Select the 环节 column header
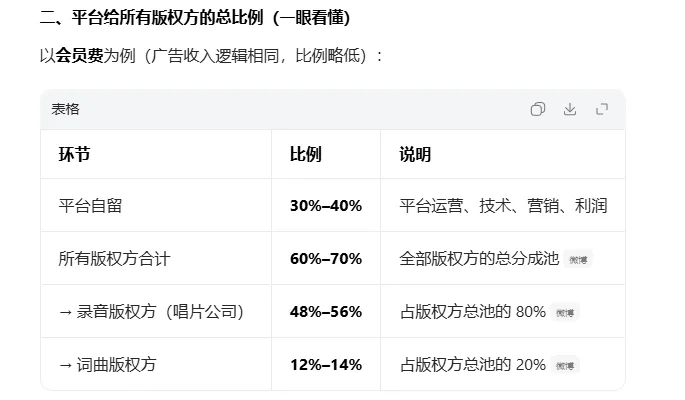 click(x=74, y=154)
